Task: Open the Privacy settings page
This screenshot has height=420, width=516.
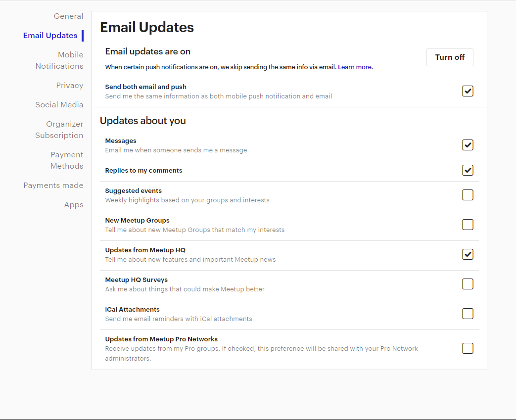Action: [70, 85]
